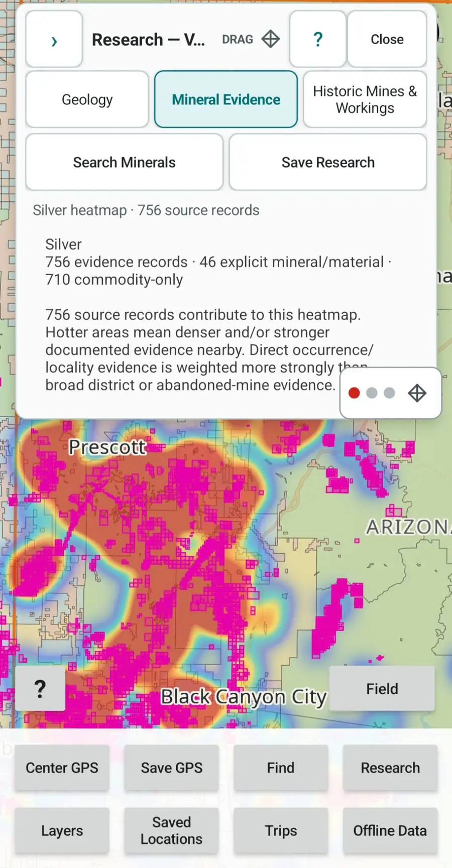
Task: Click Save Research button
Action: click(328, 162)
